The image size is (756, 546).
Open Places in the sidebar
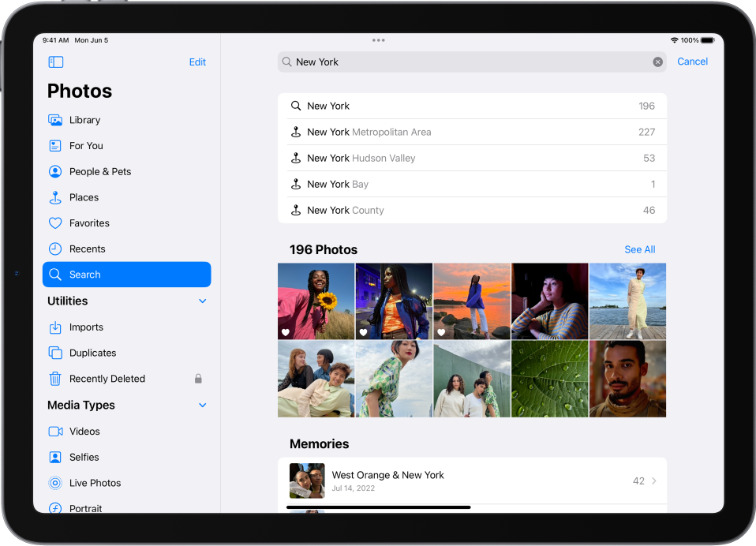click(83, 197)
